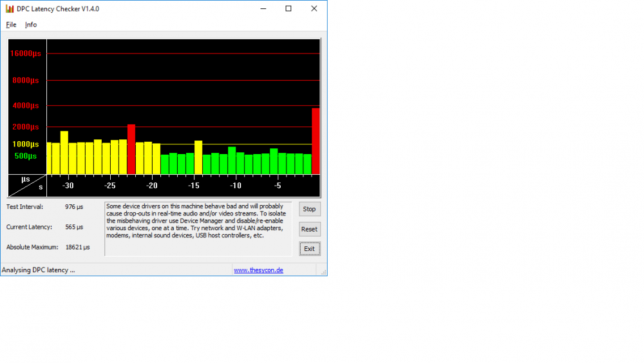Click the -15 time axis label
This screenshot has width=644, height=363.
[193, 186]
